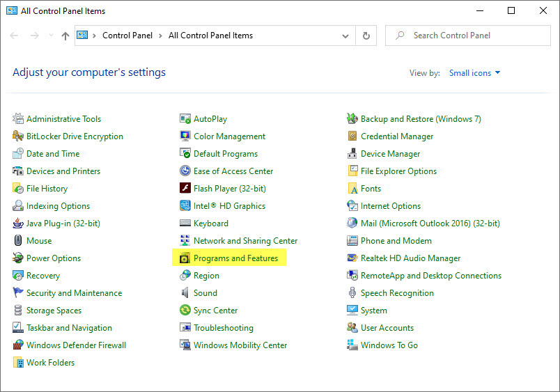Maximize the All Control Panel Items window
This screenshot has width=560, height=392.
coord(511,10)
